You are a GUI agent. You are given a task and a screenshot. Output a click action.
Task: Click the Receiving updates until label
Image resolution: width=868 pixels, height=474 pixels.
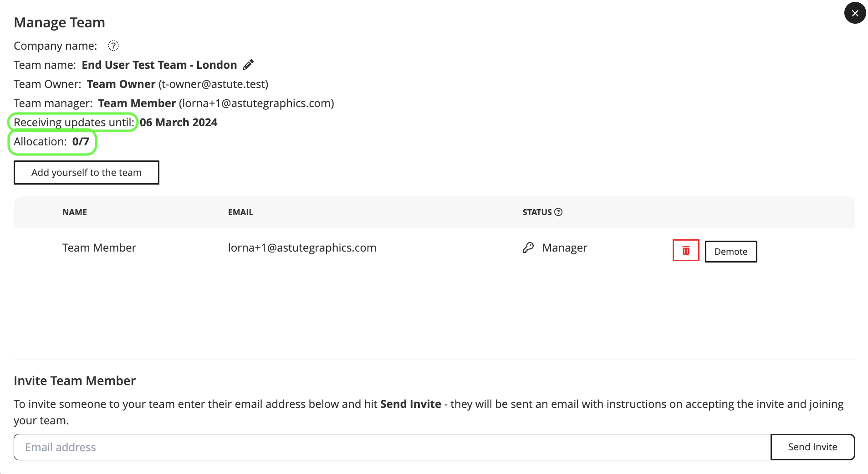[74, 123]
